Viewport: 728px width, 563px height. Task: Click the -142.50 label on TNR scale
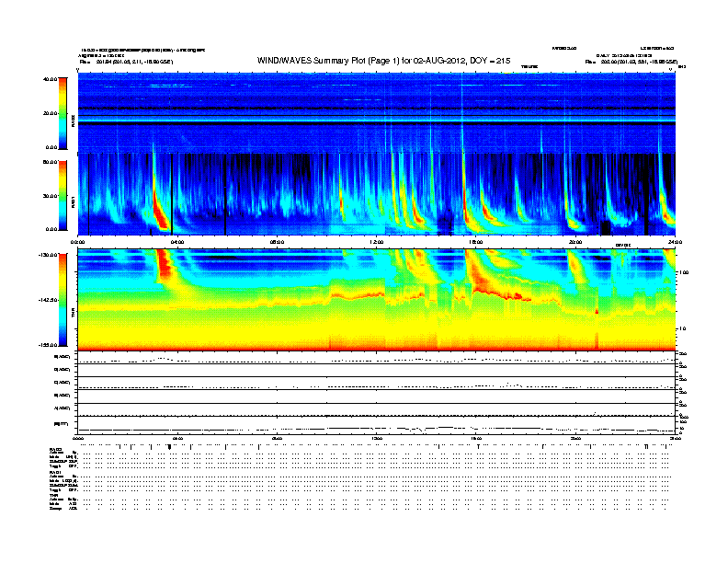coord(48,300)
